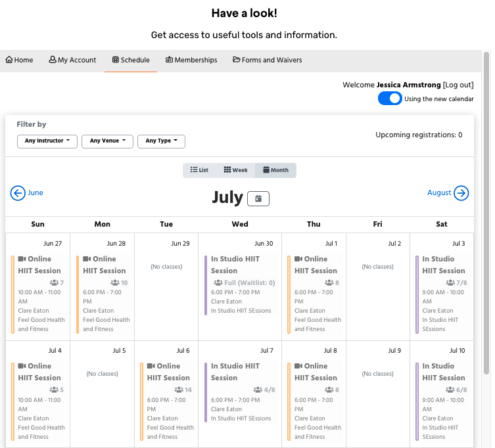Open the date picker button beside July
The image size is (495, 448).
click(x=258, y=198)
